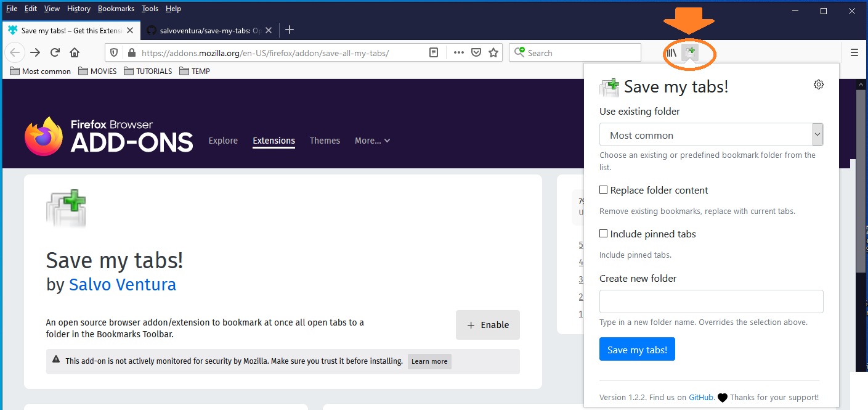Reload the current page
The height and width of the screenshot is (410, 868).
(55, 52)
